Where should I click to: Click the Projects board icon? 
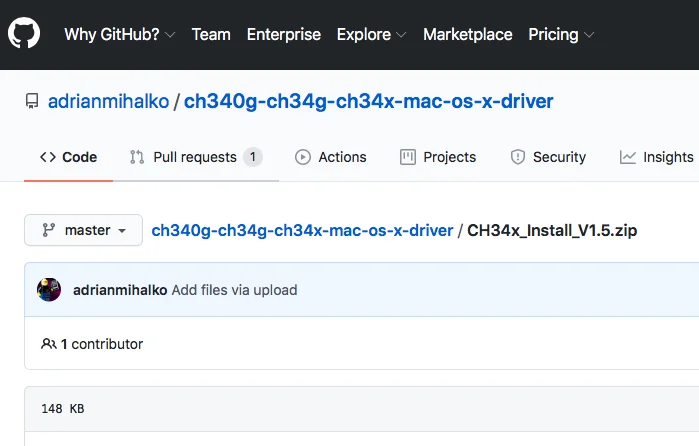(x=408, y=157)
